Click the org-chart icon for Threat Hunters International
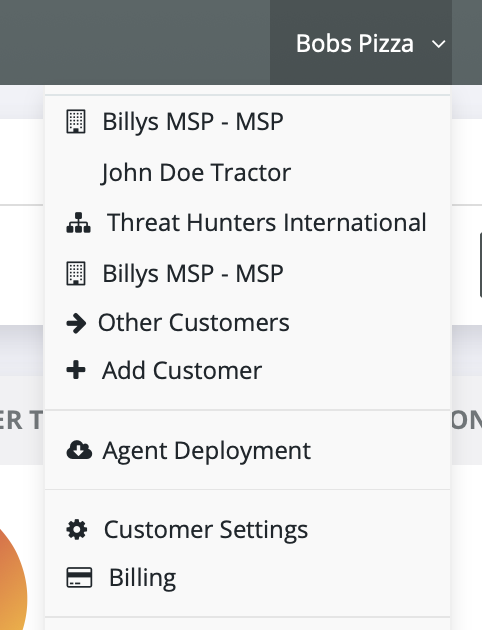The width and height of the screenshot is (482, 630). (78, 223)
